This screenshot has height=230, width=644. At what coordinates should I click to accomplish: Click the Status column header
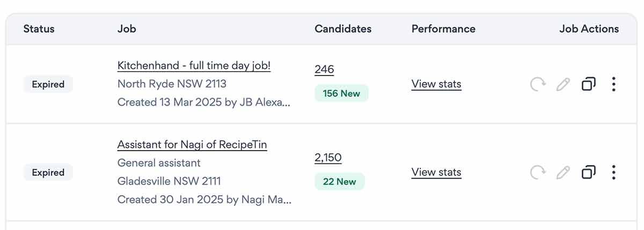pos(39,29)
